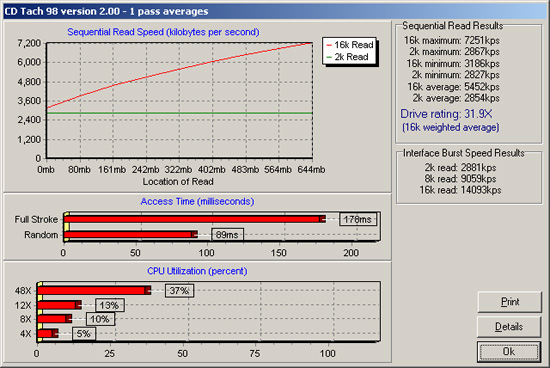Click the 8X CPU utilization bar
This screenshot has width=550, height=368.
click(55, 319)
